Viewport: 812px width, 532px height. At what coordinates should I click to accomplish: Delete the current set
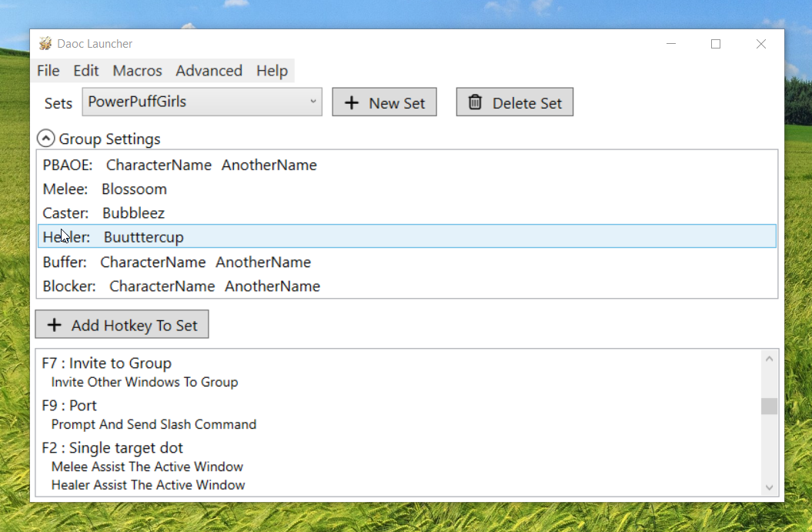point(514,102)
